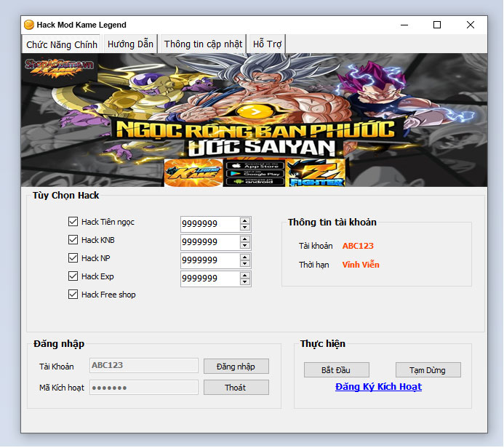Minimize the Hack Mod Kame Legend window

tap(404, 25)
